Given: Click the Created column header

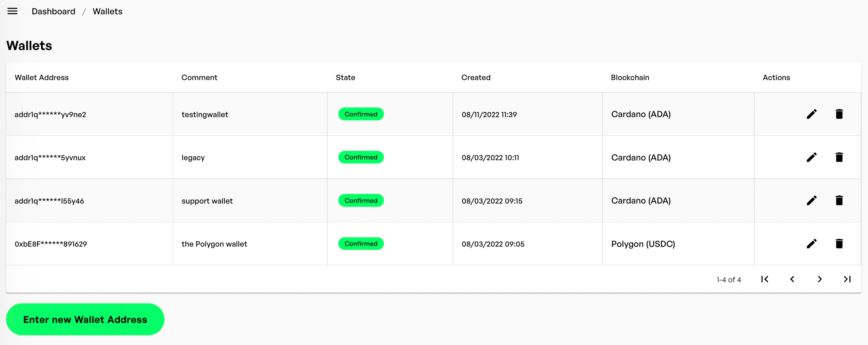Looking at the screenshot, I should coord(476,77).
